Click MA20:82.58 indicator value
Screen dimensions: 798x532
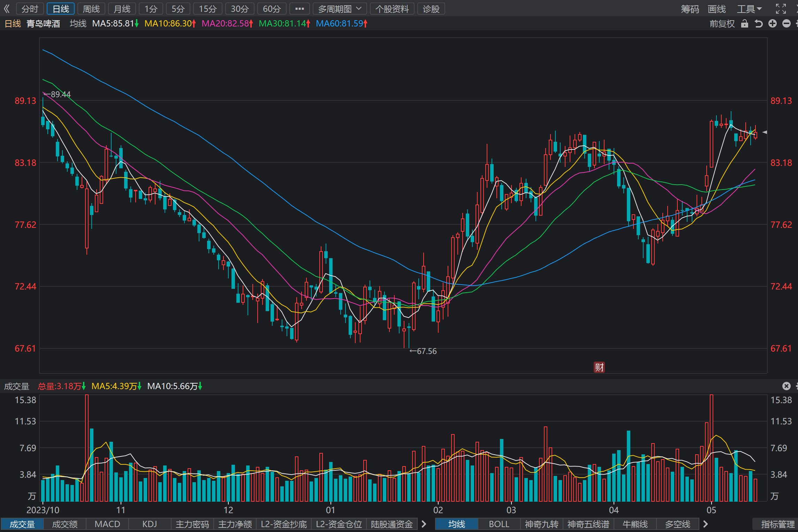coord(227,24)
